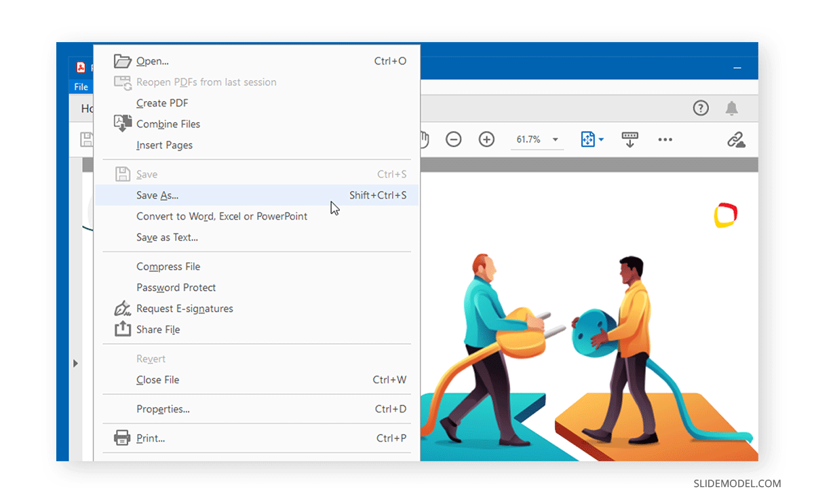
Task: Select Share File in the File menu
Action: [x=256, y=330]
